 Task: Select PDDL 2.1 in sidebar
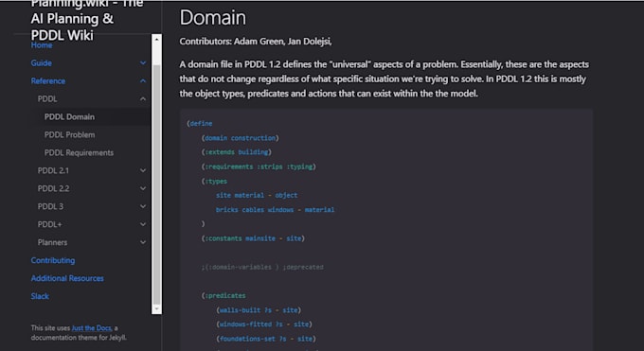tap(53, 171)
